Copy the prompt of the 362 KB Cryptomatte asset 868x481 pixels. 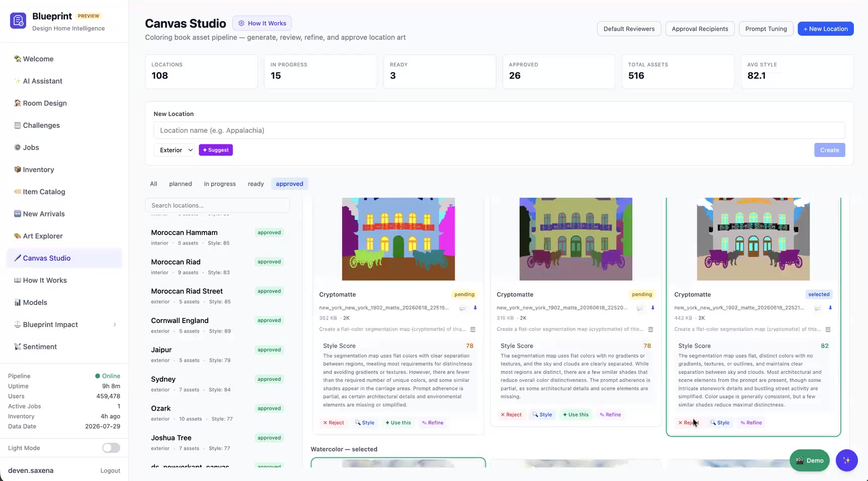coord(473,330)
